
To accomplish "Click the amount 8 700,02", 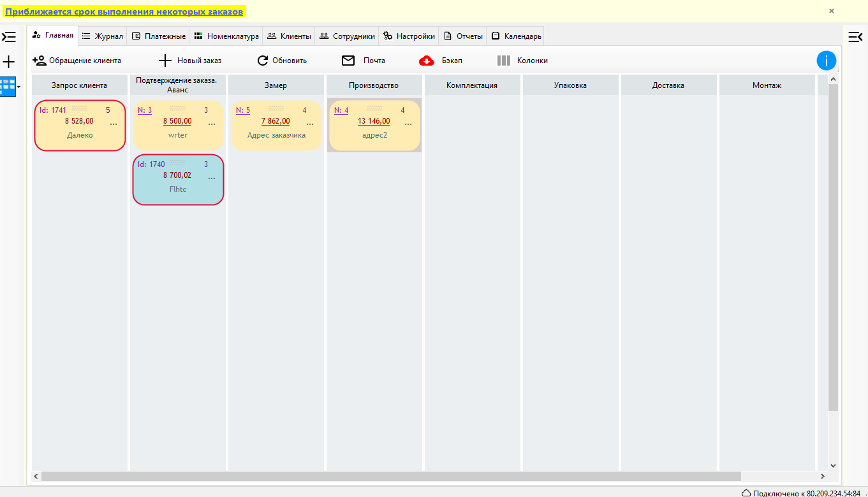I will tap(177, 175).
